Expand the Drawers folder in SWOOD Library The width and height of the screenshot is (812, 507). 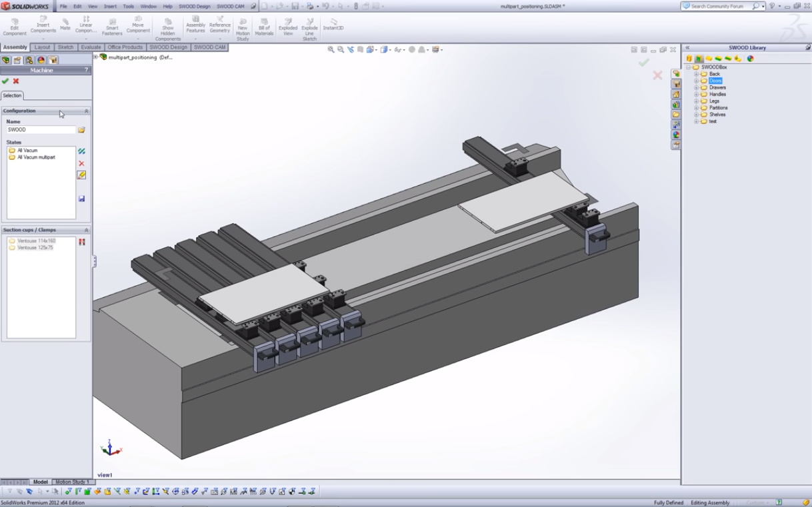[x=697, y=87]
